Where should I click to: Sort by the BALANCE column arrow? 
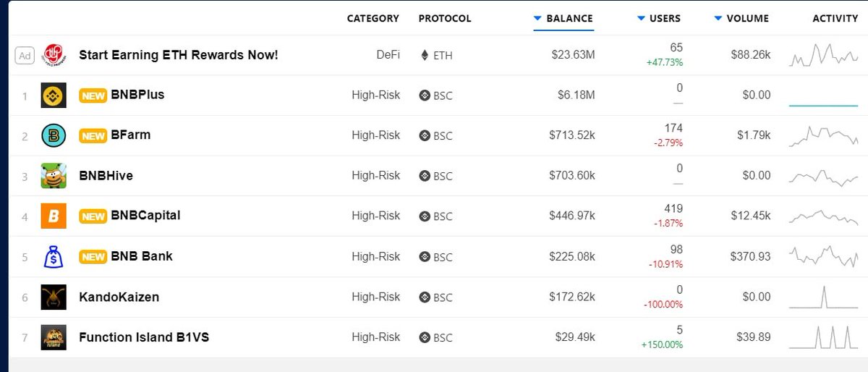coord(537,19)
